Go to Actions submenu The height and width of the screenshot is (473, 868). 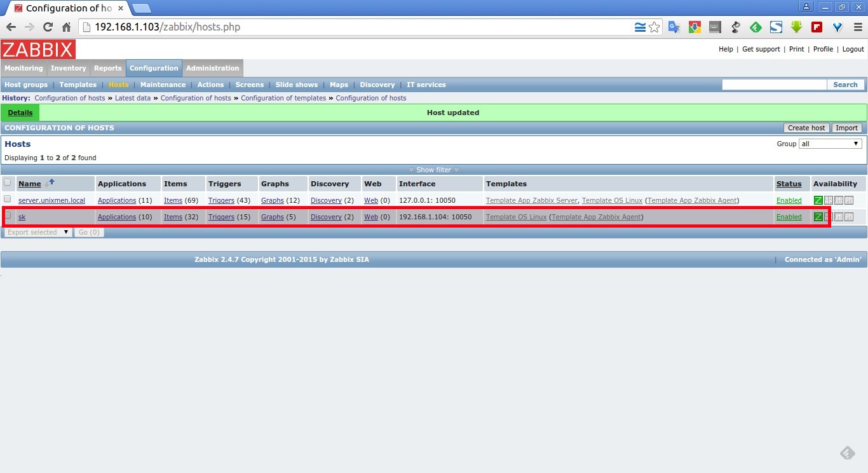pyautogui.click(x=210, y=85)
